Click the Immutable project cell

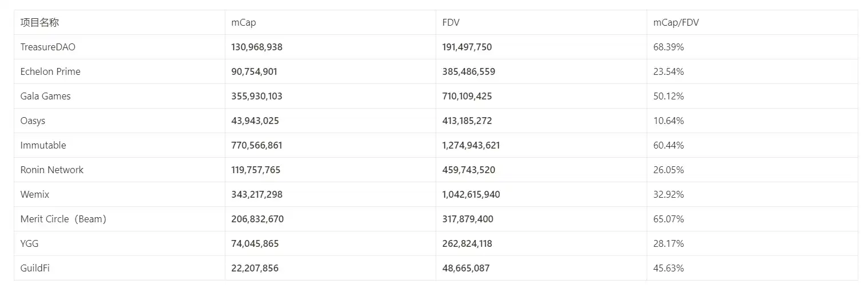coord(43,146)
